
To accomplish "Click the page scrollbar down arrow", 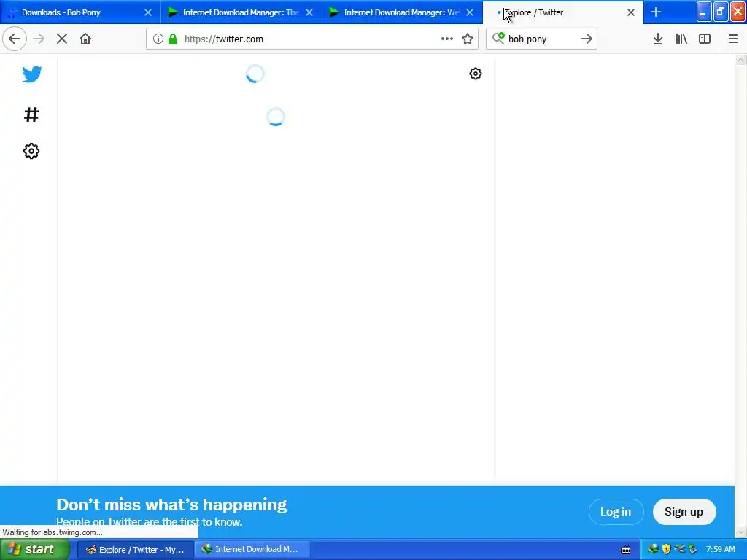I will coord(740,532).
